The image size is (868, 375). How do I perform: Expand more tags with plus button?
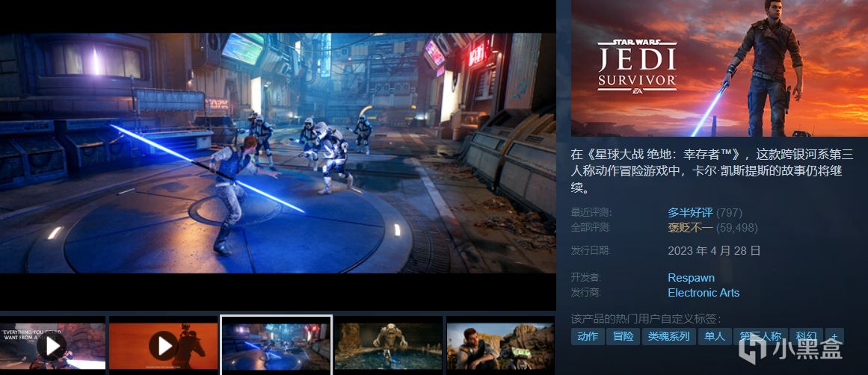click(x=834, y=336)
